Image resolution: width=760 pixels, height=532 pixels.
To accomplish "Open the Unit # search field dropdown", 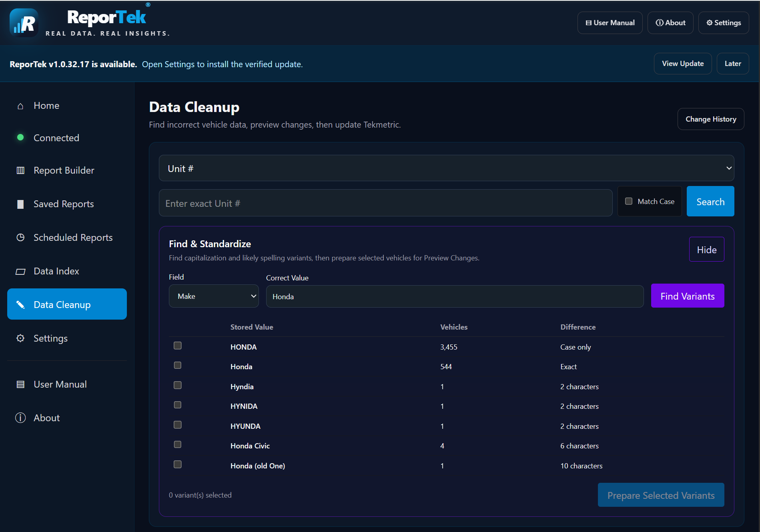I will pos(446,168).
